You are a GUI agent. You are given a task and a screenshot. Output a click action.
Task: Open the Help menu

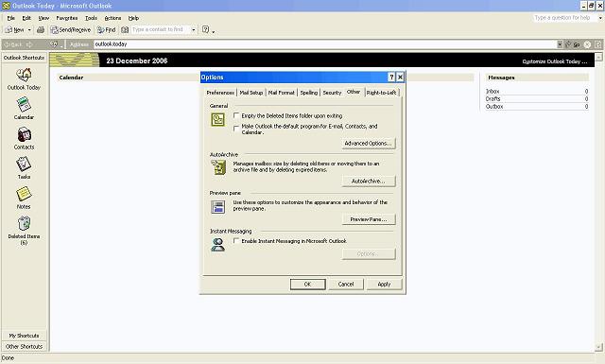(133, 18)
